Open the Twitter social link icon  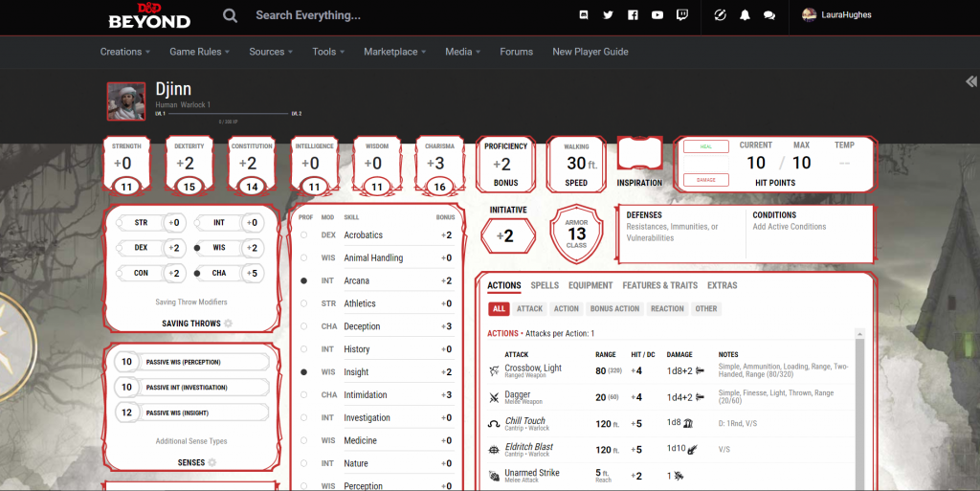click(608, 15)
